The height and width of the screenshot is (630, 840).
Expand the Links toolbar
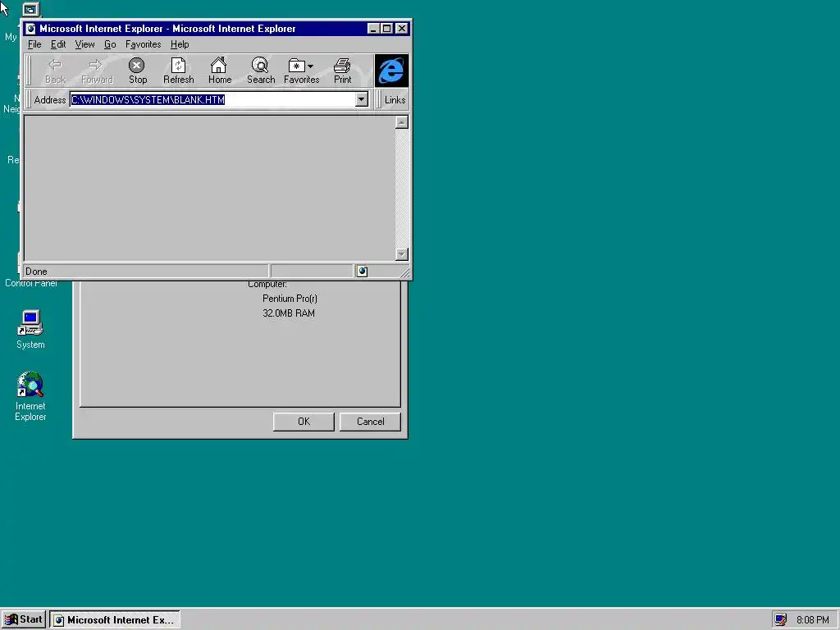395,99
